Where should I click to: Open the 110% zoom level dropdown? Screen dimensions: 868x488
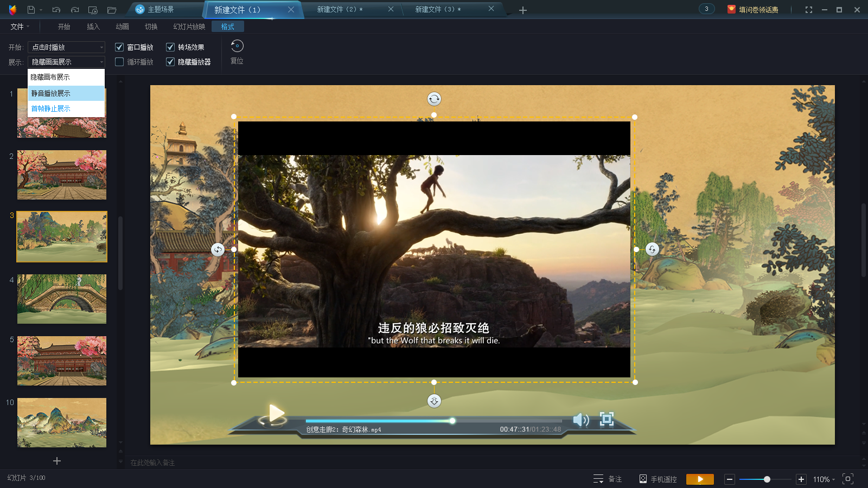point(824,479)
